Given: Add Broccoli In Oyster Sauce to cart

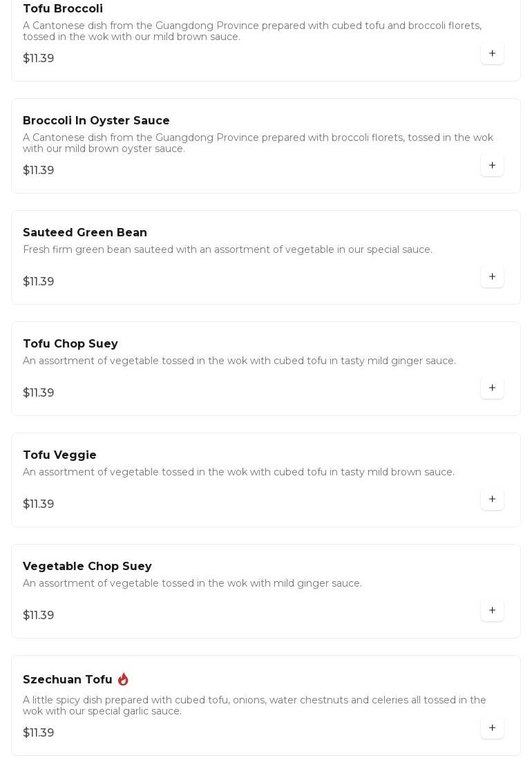Looking at the screenshot, I should tap(492, 165).
